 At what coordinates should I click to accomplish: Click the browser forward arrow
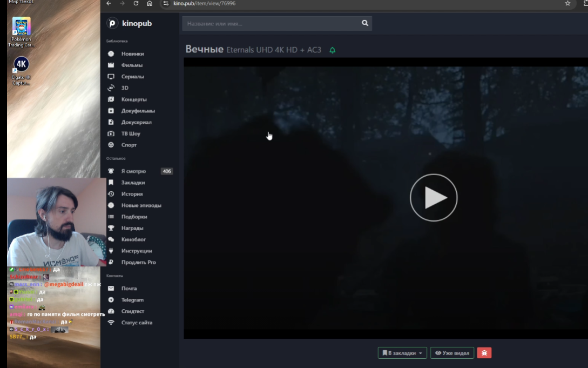[122, 3]
